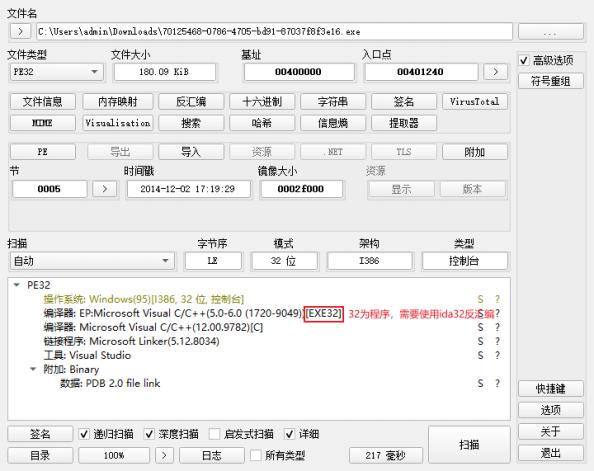Viewport: 594px width, 471px height.
Task: Click the bottom-left 签名 button
Action: pyautogui.click(x=40, y=434)
